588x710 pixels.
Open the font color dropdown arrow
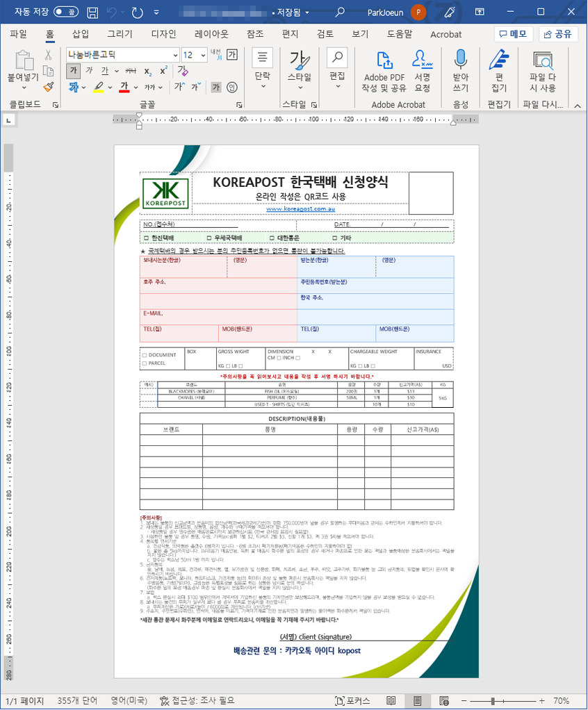pos(136,88)
